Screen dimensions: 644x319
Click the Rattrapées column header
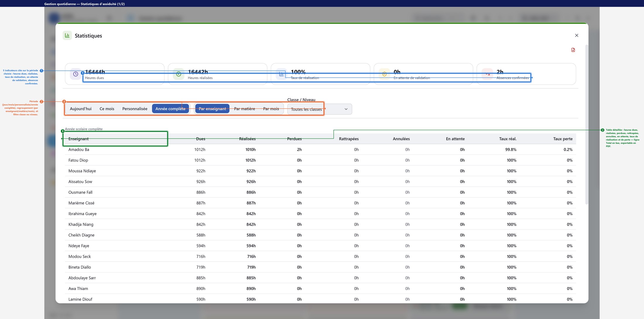(x=349, y=139)
